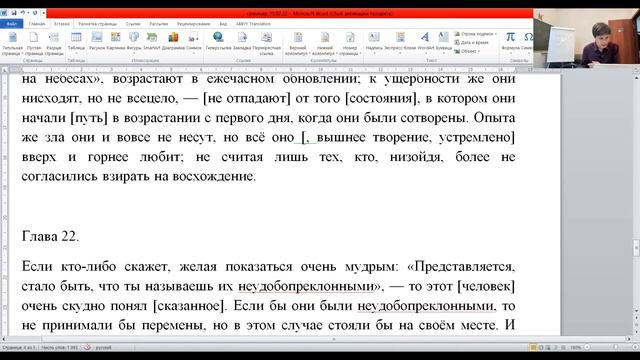Customize the Quick Access Toolbar dropdown
The image size is (640, 360).
pos(43,13)
